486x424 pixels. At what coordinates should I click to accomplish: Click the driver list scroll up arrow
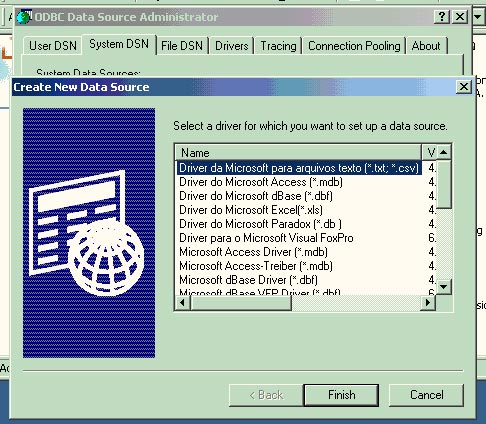click(x=444, y=152)
